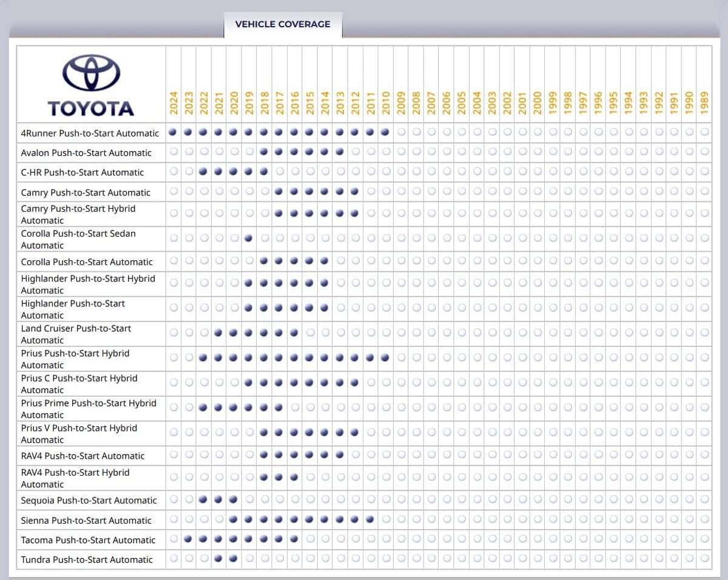Click the Land Cruiser Push-to-Start Automatic label
Viewport: 728px width, 580px height.
pos(76,334)
